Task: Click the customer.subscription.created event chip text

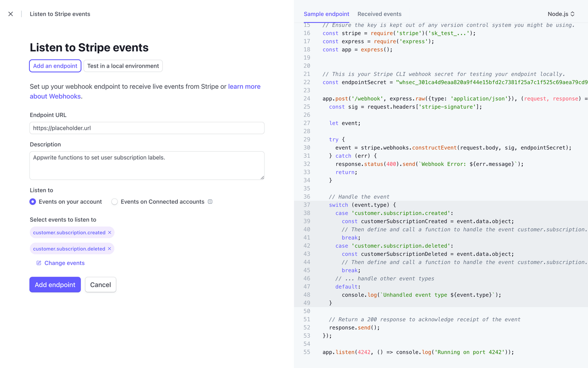Action: [69, 233]
